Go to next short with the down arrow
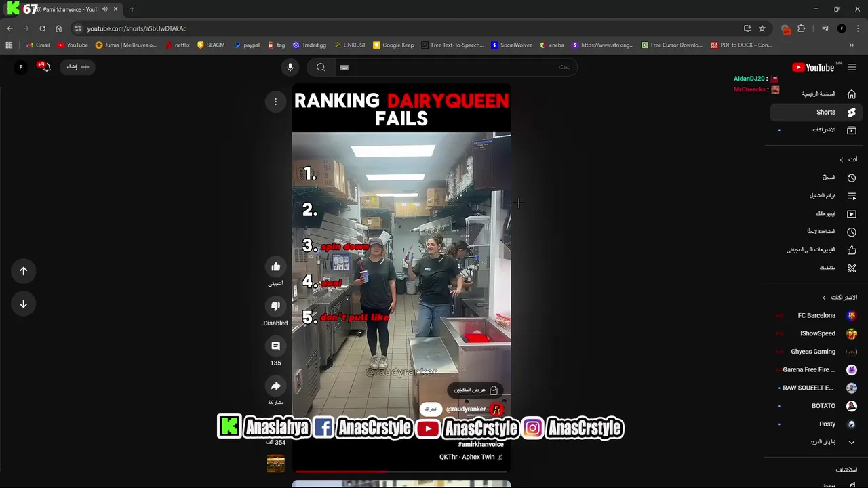The width and height of the screenshot is (868, 488). coord(23,304)
